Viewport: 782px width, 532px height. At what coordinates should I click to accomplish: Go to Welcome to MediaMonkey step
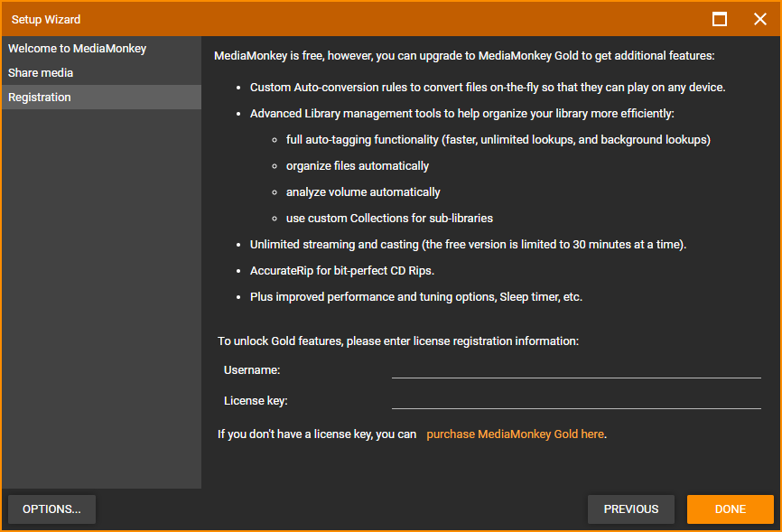point(101,49)
